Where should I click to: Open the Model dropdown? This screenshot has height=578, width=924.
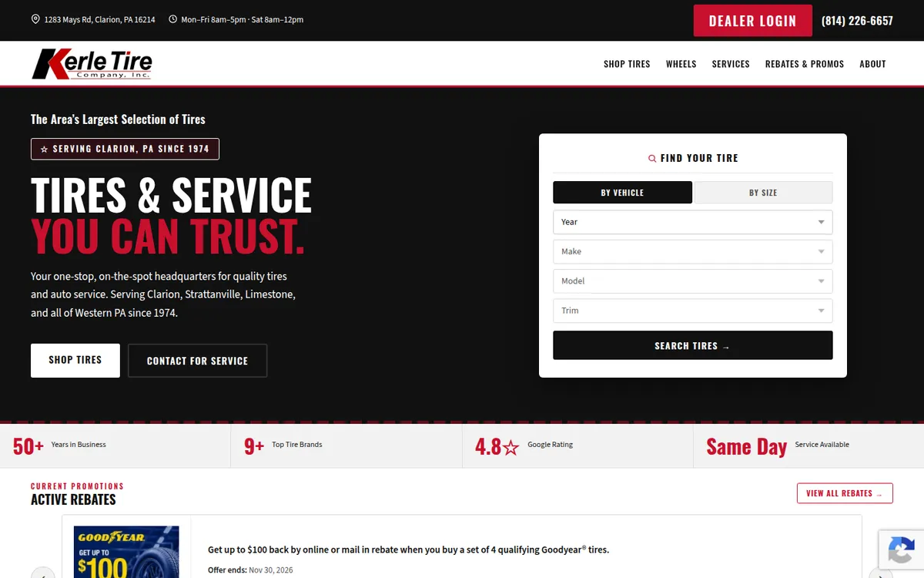click(692, 281)
